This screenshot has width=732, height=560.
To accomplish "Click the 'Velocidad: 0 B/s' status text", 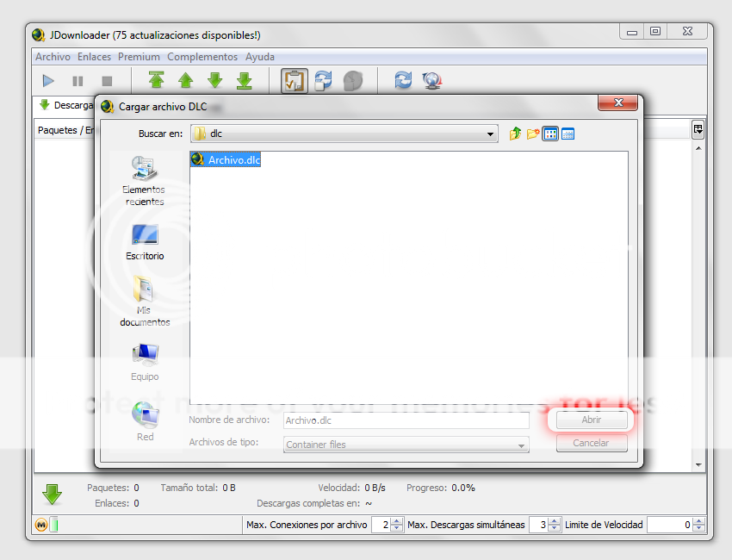I will tap(352, 488).
